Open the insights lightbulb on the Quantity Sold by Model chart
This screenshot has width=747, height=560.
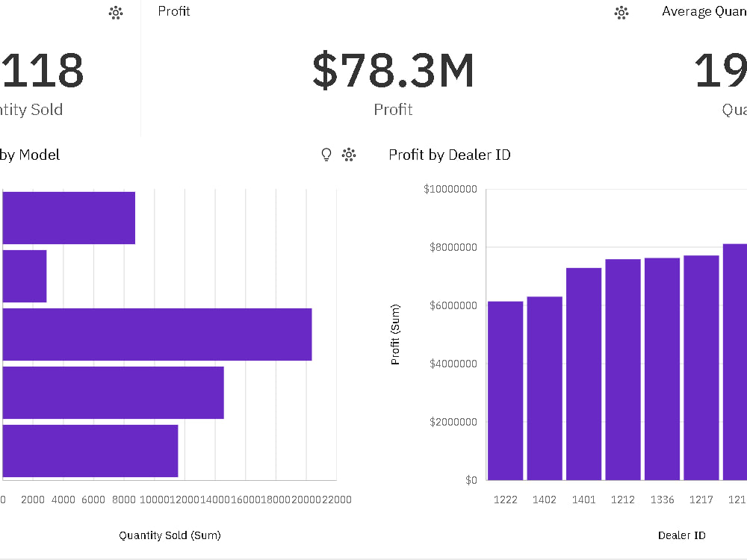click(x=325, y=154)
